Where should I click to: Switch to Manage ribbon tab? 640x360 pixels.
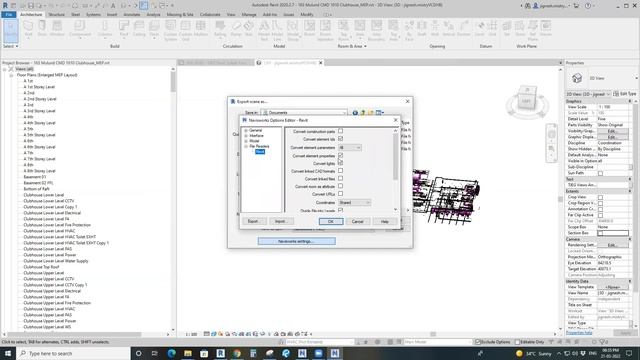click(249, 14)
